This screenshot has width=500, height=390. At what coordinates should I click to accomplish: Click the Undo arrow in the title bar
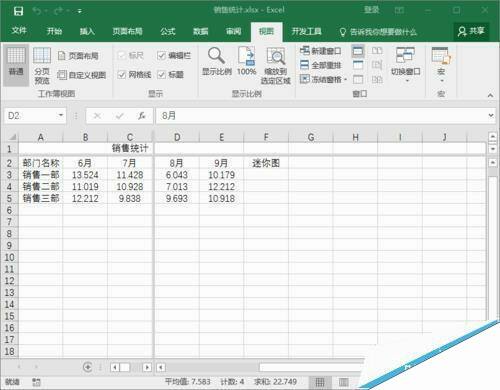pyautogui.click(x=37, y=11)
